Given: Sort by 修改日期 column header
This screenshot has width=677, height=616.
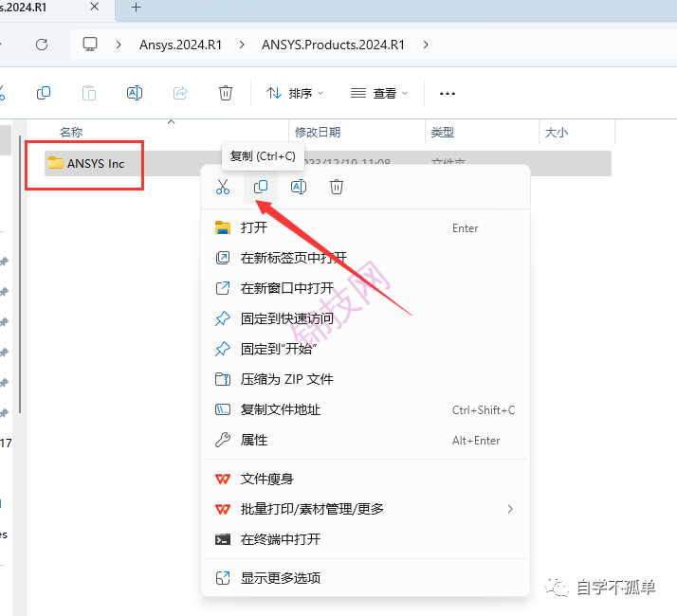Looking at the screenshot, I should pyautogui.click(x=318, y=132).
